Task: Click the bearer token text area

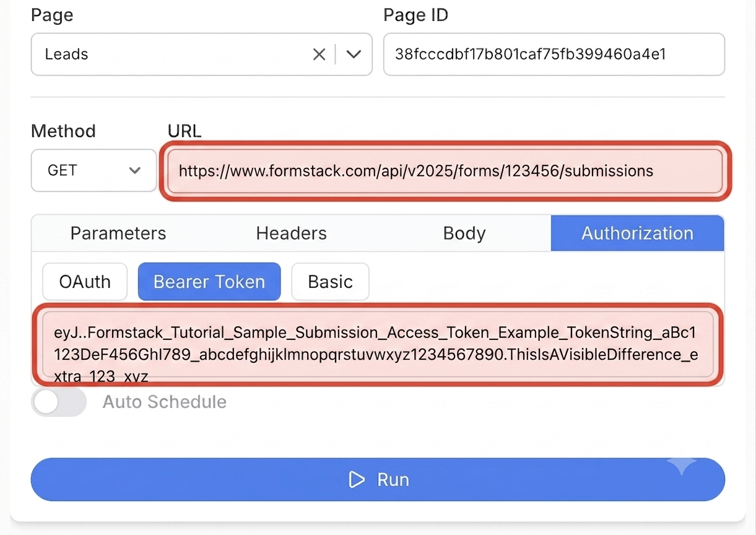Action: pyautogui.click(x=378, y=345)
